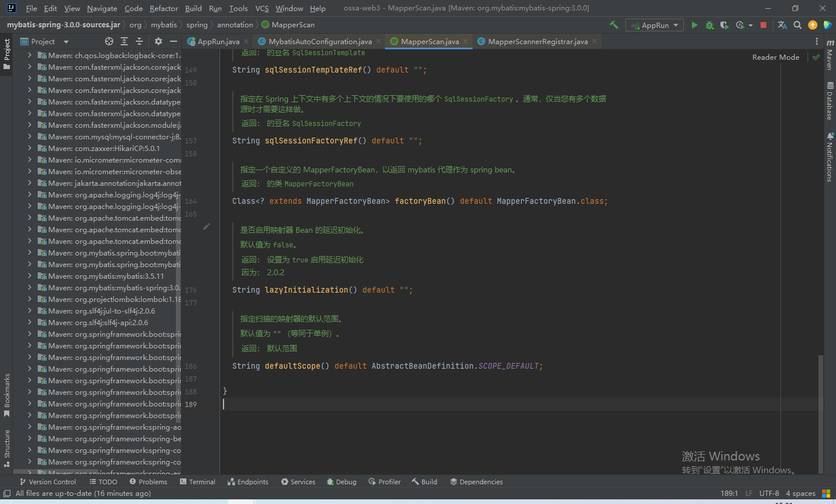The width and height of the screenshot is (836, 504).
Task: Open the Bookmarks tool window
Action: (7, 395)
